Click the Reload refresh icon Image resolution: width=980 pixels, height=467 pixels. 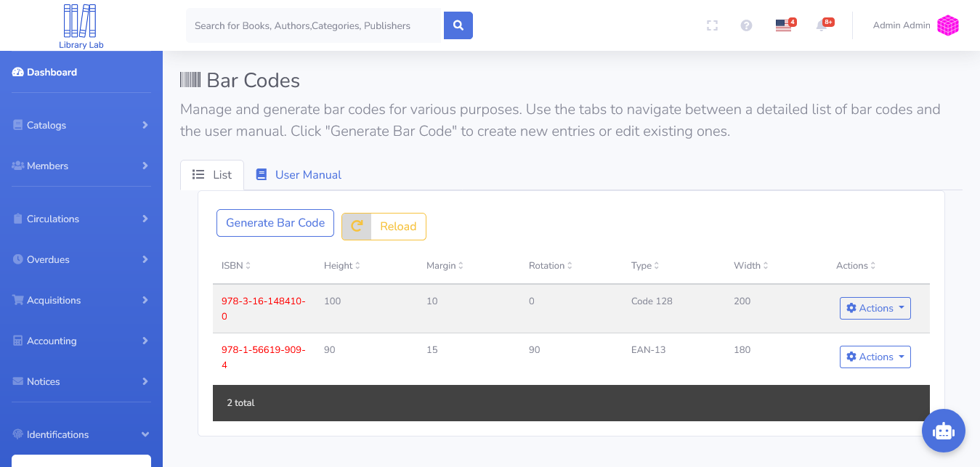357,226
